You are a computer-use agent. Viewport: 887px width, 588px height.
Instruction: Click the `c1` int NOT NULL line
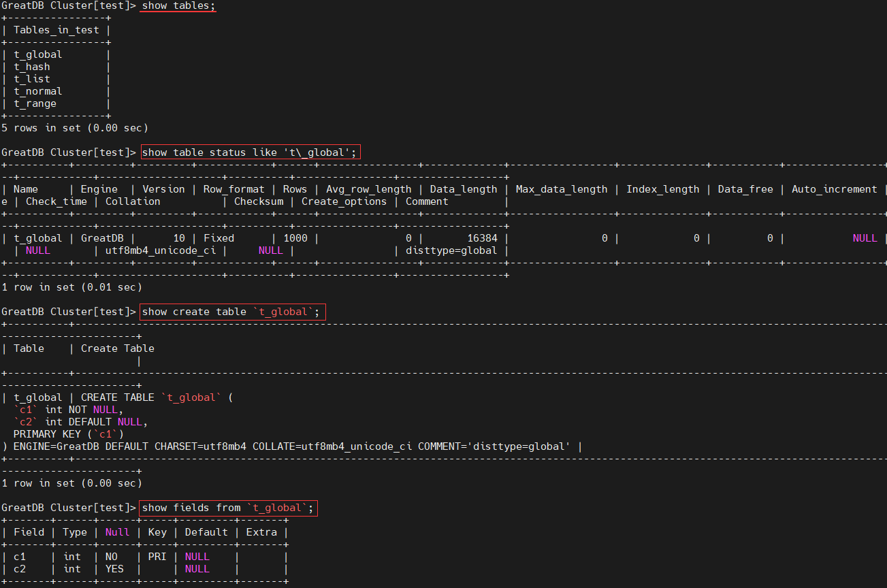(x=69, y=410)
